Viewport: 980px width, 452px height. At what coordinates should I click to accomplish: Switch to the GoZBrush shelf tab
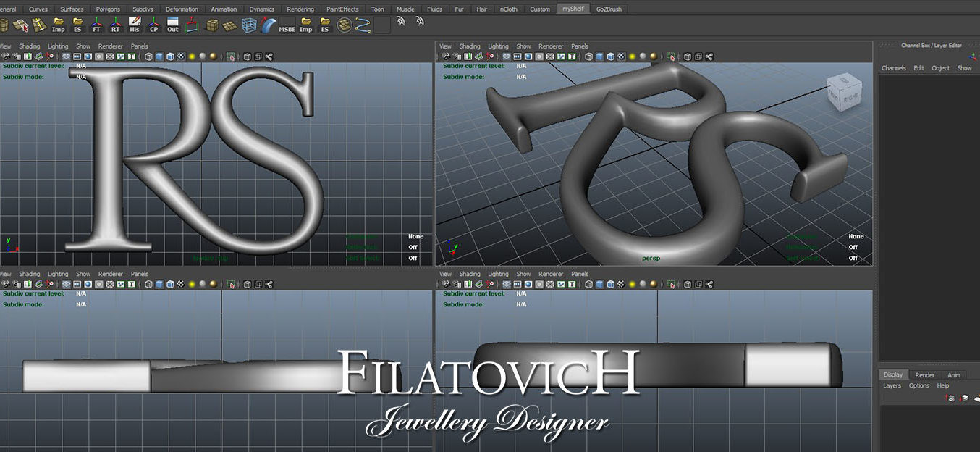[609, 9]
